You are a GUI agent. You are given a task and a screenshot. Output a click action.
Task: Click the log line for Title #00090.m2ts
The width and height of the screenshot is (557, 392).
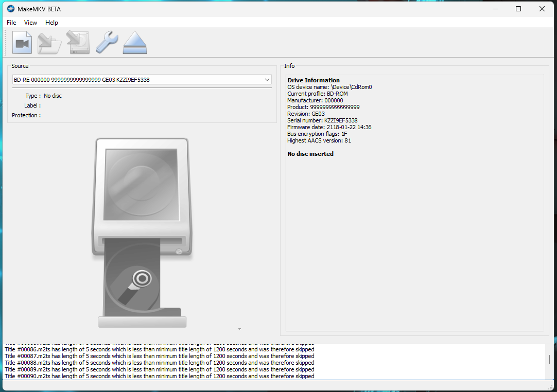tap(160, 376)
